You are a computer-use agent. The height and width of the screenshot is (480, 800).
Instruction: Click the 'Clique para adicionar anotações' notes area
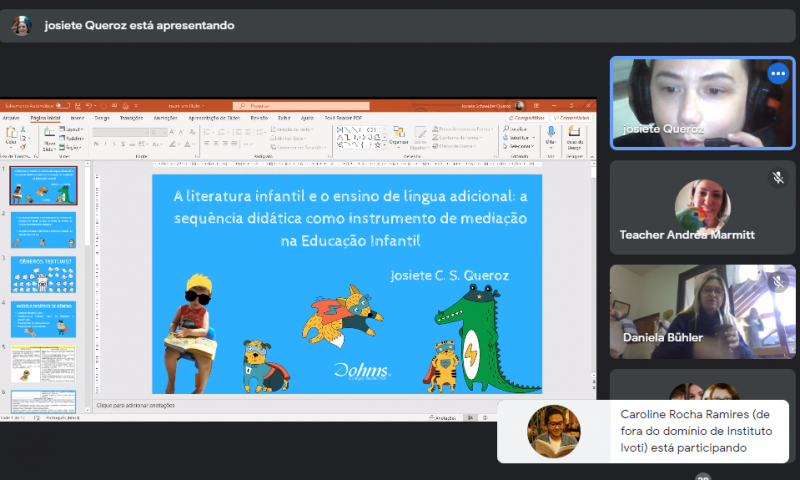coord(136,406)
